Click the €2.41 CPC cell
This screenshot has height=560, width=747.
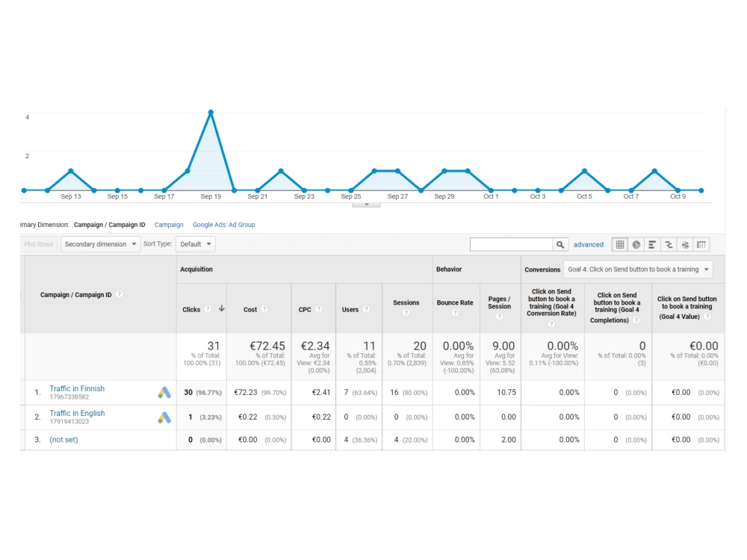[x=321, y=393]
